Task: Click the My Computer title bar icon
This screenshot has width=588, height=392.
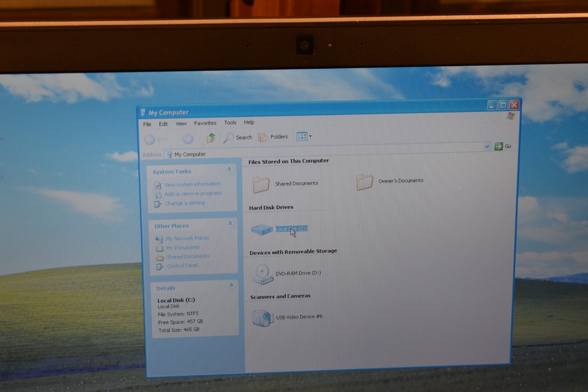Action: [x=143, y=112]
